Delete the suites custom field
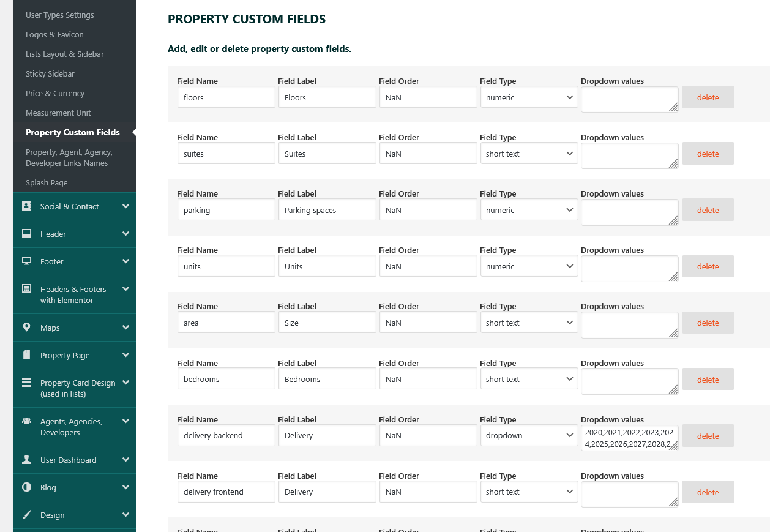 pyautogui.click(x=708, y=154)
